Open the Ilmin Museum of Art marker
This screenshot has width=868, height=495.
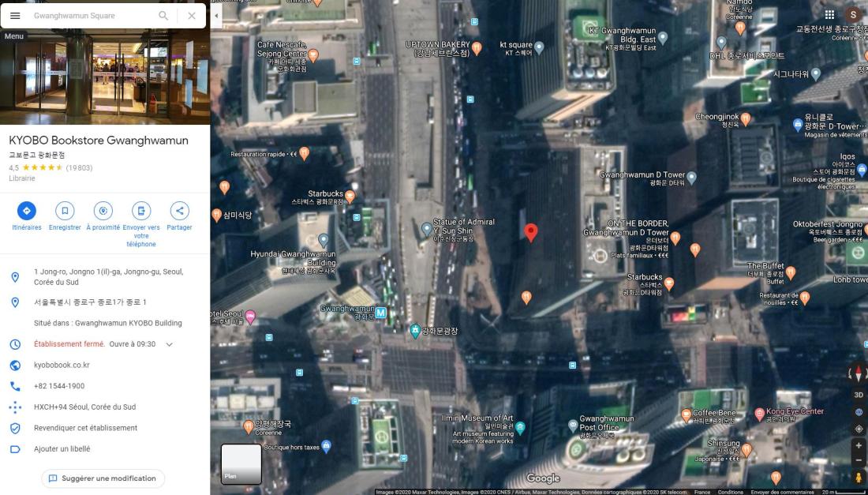point(520,427)
